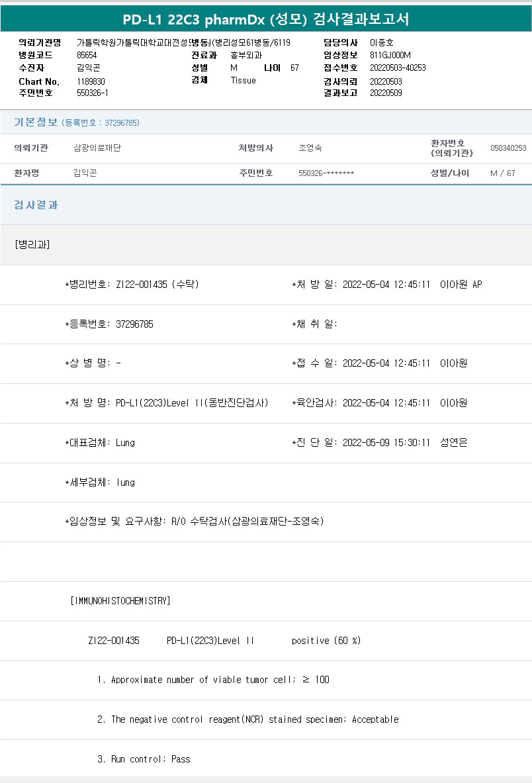Click the 처방의사 name 조영숙

[310, 148]
